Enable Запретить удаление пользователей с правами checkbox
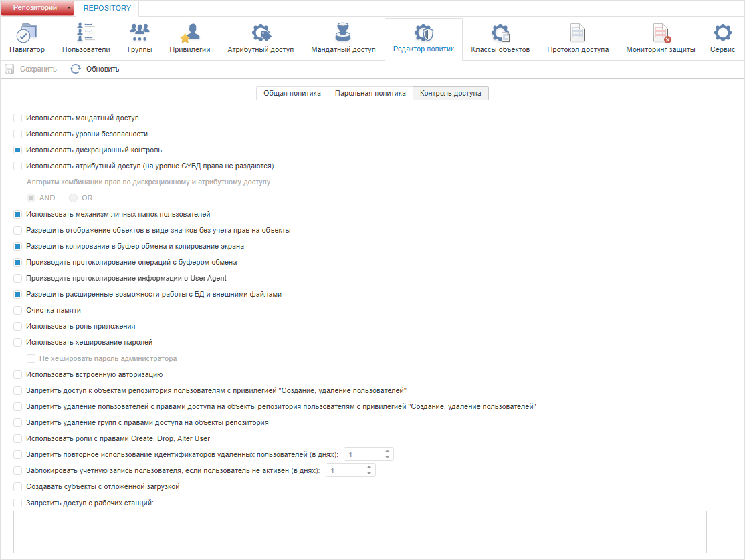Image resolution: width=745 pixels, height=560 pixels. pos(17,407)
